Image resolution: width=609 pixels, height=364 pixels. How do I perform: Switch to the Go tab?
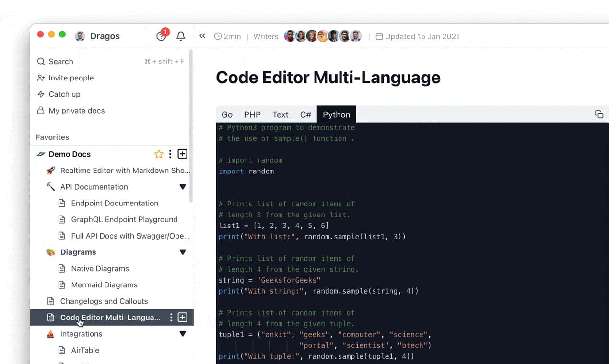click(227, 114)
